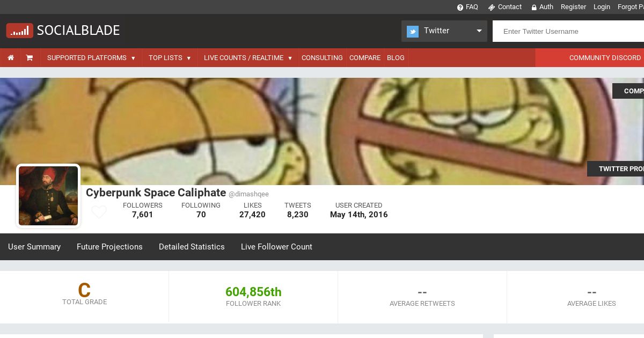The image size is (644, 338).
Task: Open the shopping cart icon
Action: click(x=30, y=57)
